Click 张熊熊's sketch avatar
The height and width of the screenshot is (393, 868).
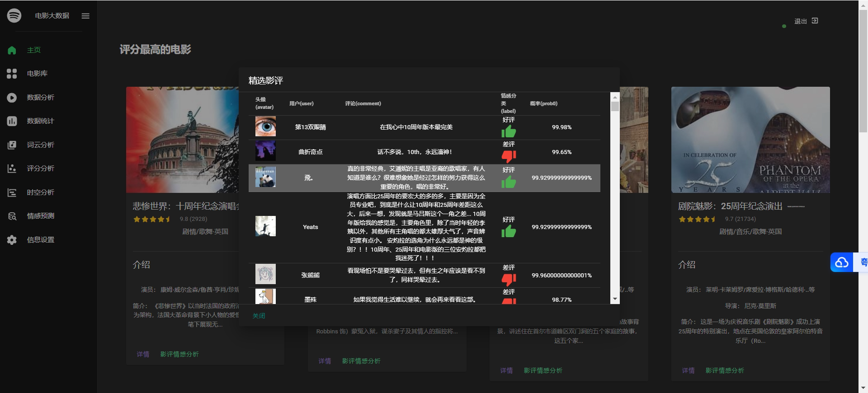tap(265, 274)
